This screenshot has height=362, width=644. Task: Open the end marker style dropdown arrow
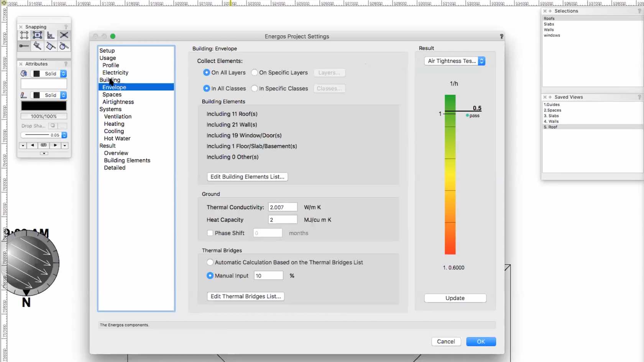click(65, 146)
